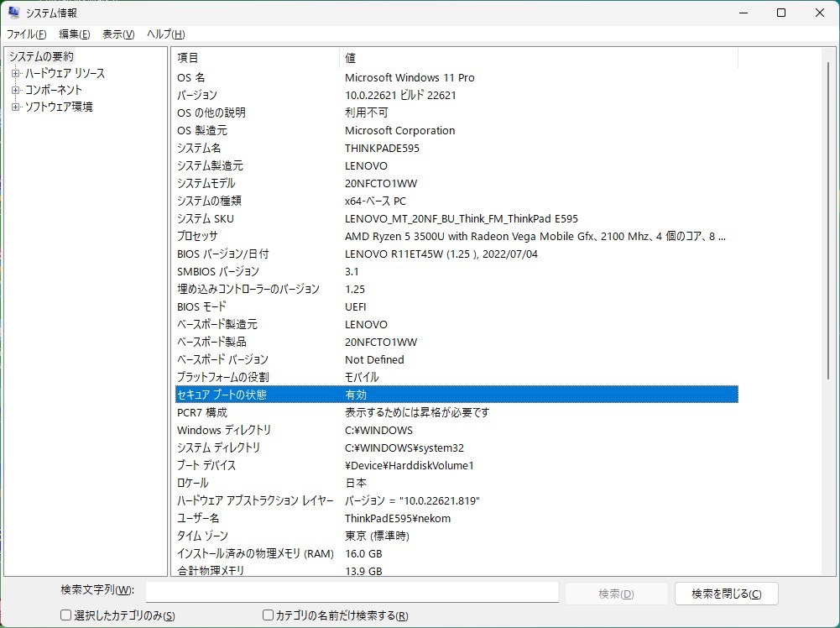Click the AMD Ryzen 5 3500U processor value
This screenshot has height=628, width=840.
click(535, 236)
